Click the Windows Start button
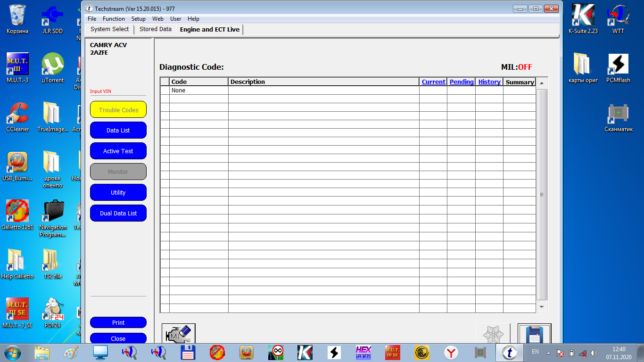This screenshot has height=362, width=644. [12, 352]
